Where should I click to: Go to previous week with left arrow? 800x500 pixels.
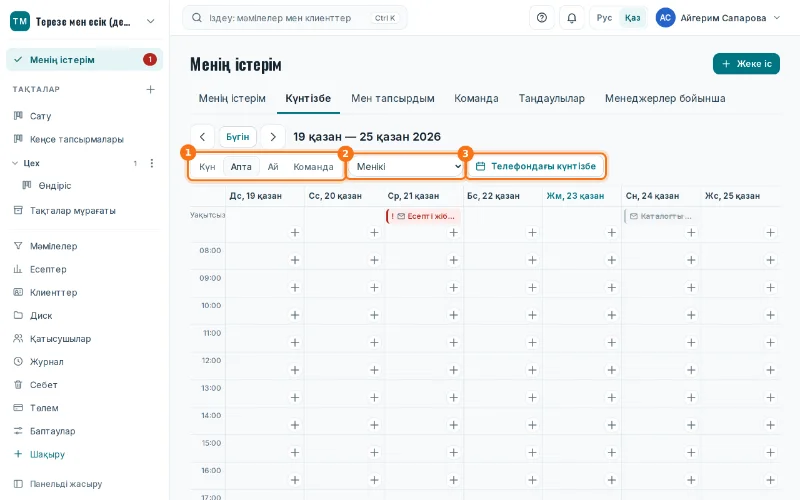tap(203, 137)
